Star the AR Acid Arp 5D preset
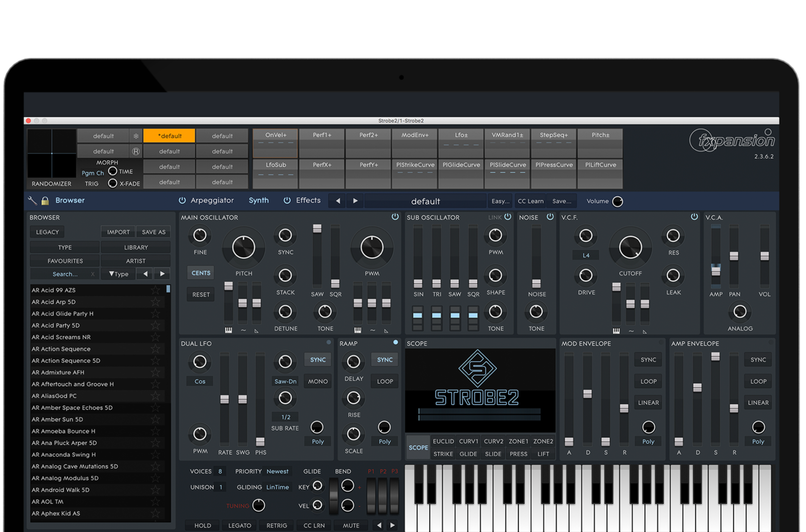Image resolution: width=806 pixels, height=532 pixels. click(x=155, y=302)
